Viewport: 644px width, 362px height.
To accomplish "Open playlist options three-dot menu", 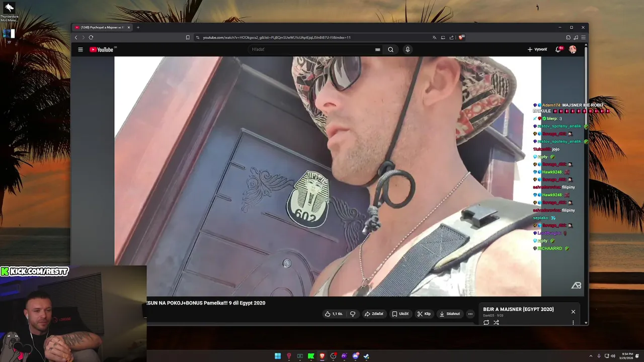I will (x=573, y=322).
